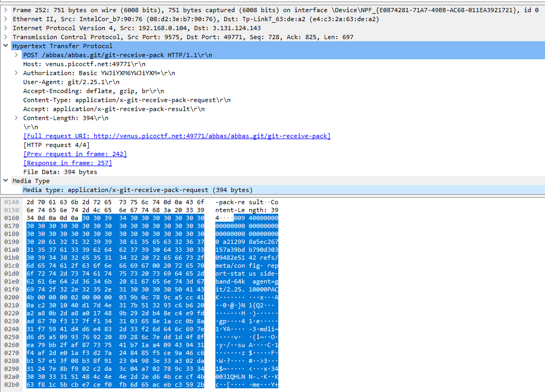Click ASCII text 'it/2.25.' in bytes pane
The width and height of the screenshot is (545, 392).
point(230,289)
